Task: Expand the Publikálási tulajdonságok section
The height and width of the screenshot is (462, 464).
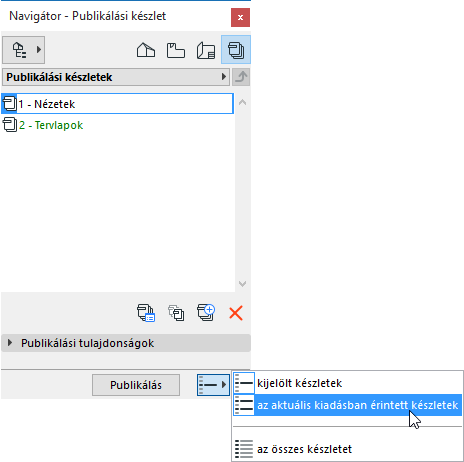Action: [126, 343]
